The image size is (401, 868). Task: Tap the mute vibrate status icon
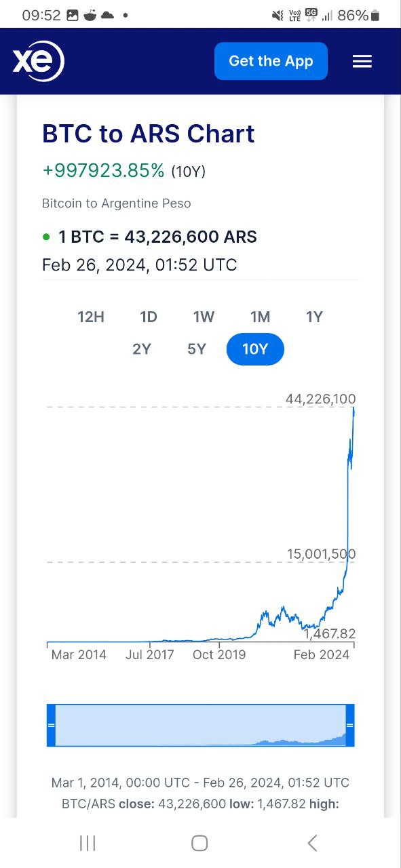[277, 15]
